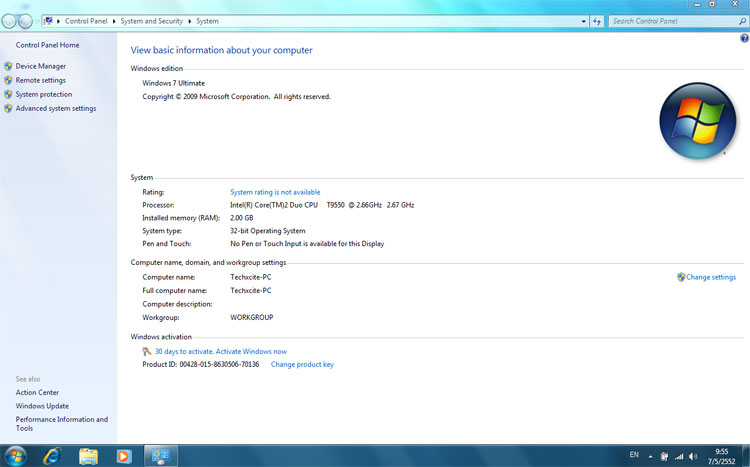750x467 pixels.
Task: Expand the arrow after Control Panel breadcrumb
Action: [114, 21]
